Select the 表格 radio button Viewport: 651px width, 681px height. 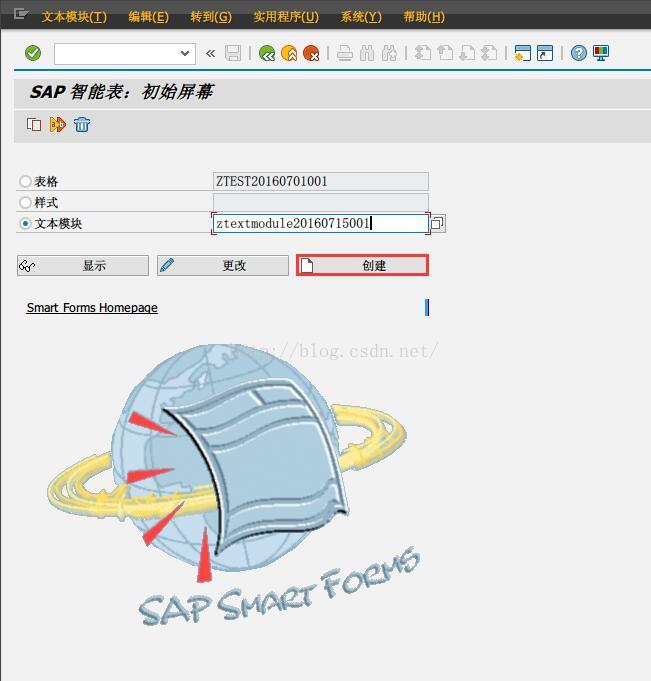[x=25, y=181]
